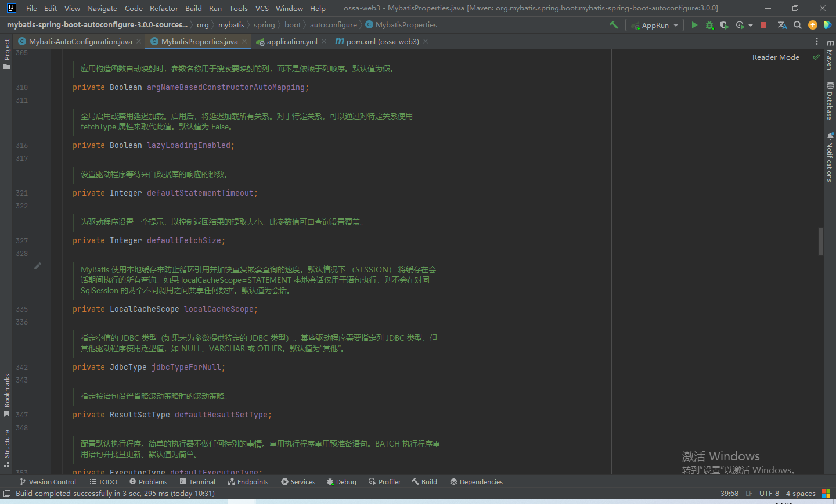
Task: Open the Build tool window
Action: coord(424,481)
